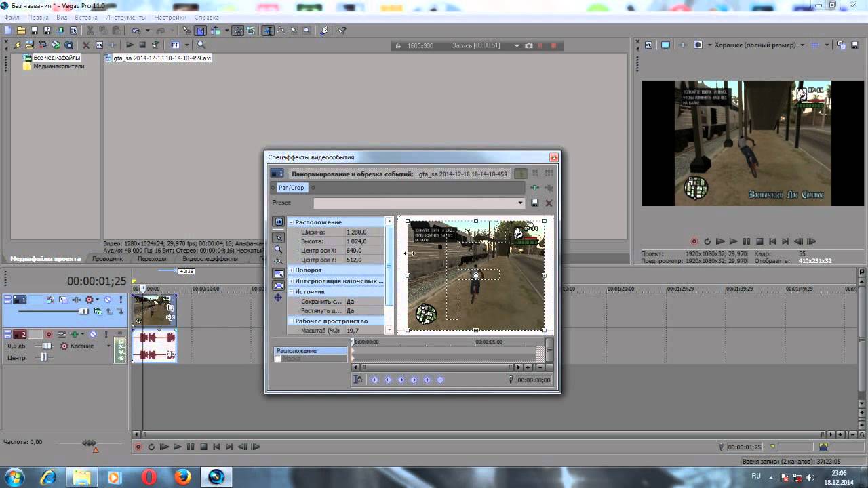Switch to the Видеоспецэффекты tab

pos(210,258)
